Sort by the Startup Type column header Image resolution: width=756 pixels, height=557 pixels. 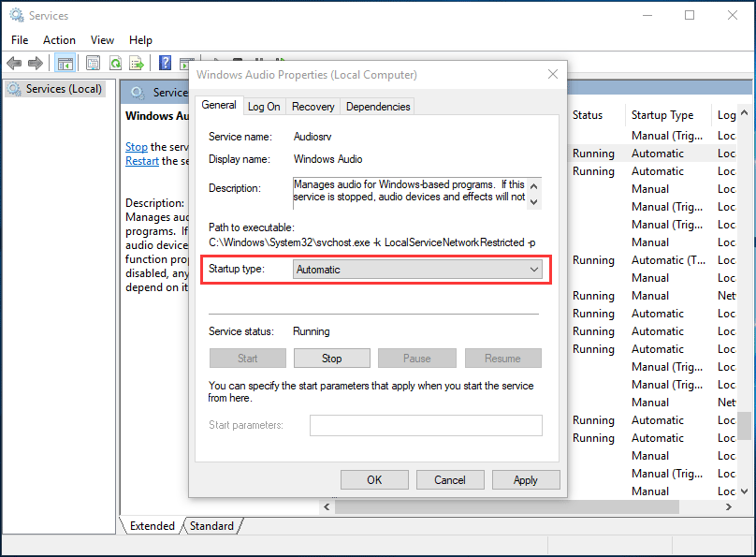[662, 115]
